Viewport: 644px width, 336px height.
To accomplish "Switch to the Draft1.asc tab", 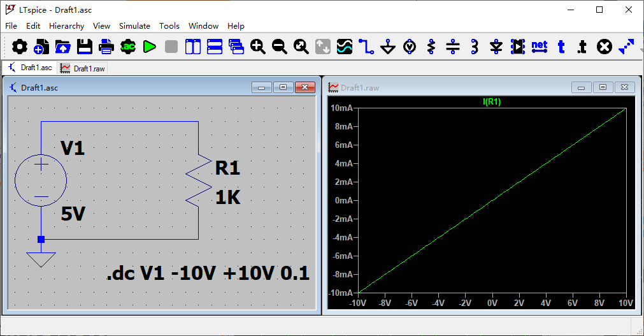I will [29, 68].
